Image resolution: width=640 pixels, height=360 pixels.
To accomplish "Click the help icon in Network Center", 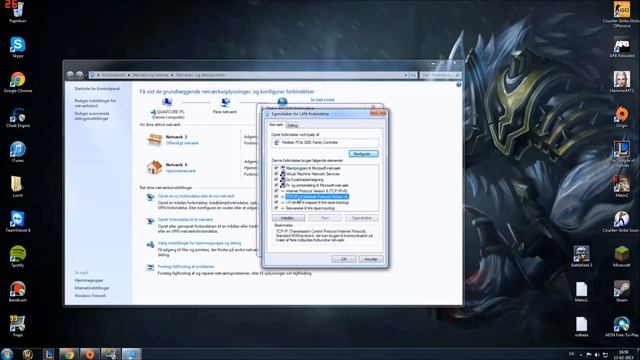I will pyautogui.click(x=459, y=84).
